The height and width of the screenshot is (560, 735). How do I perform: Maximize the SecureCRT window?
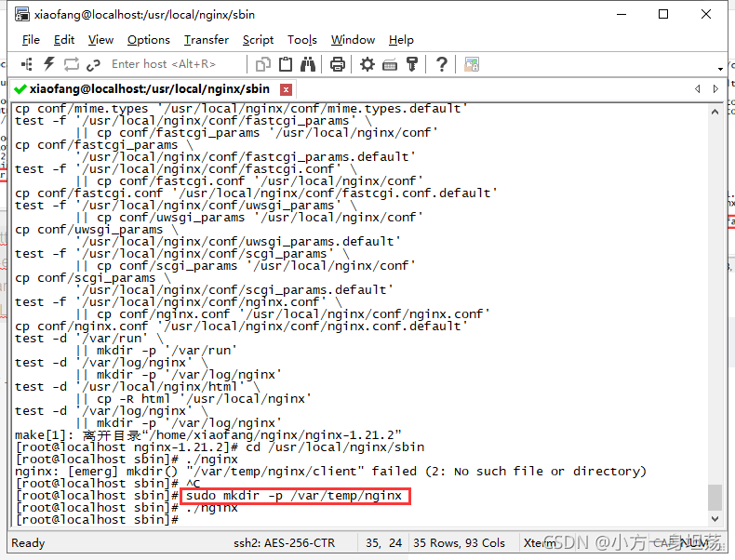coord(663,15)
